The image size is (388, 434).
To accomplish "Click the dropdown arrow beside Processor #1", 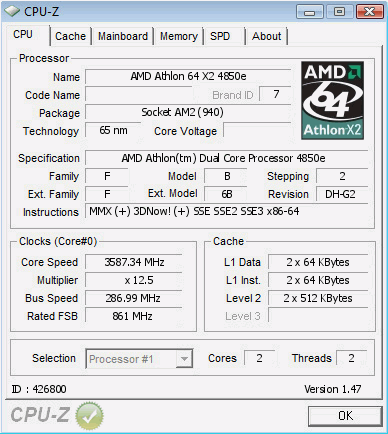I will click(184, 359).
